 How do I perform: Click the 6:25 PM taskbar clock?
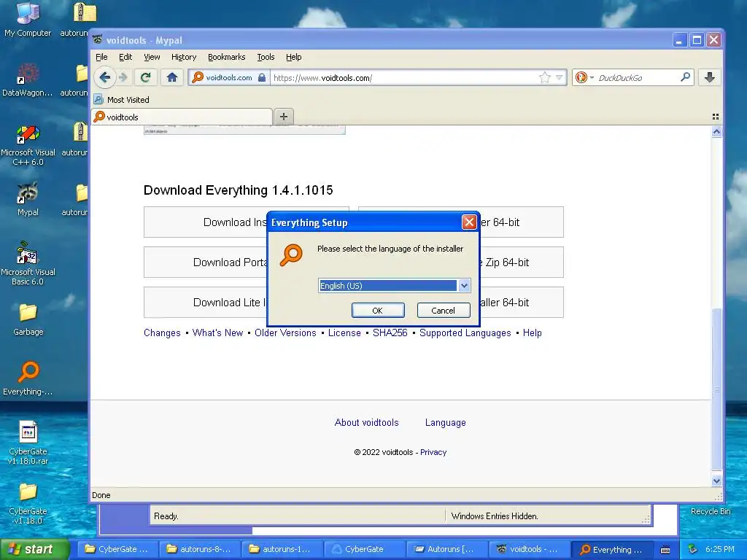click(x=719, y=549)
